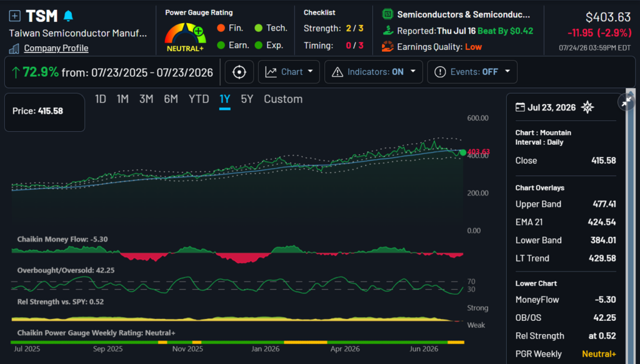Click the green price marker dot on chart
Image resolution: width=640 pixels, height=364 pixels.
coord(463,152)
